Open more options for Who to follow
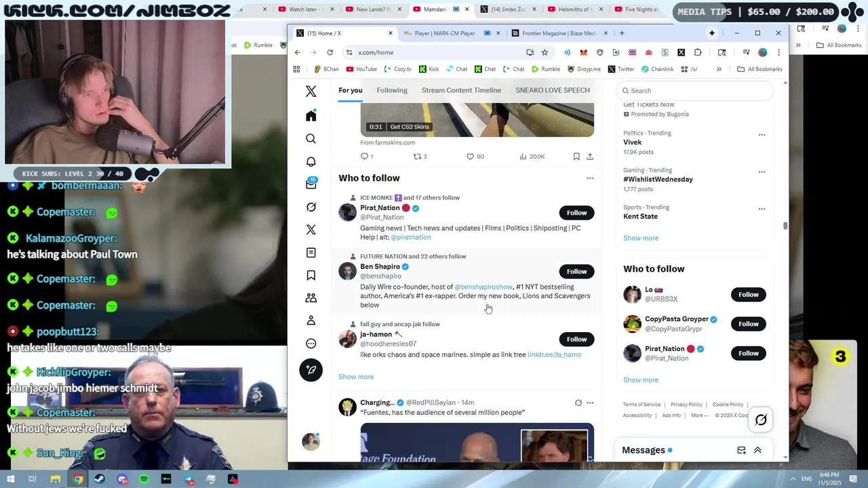 click(x=590, y=178)
